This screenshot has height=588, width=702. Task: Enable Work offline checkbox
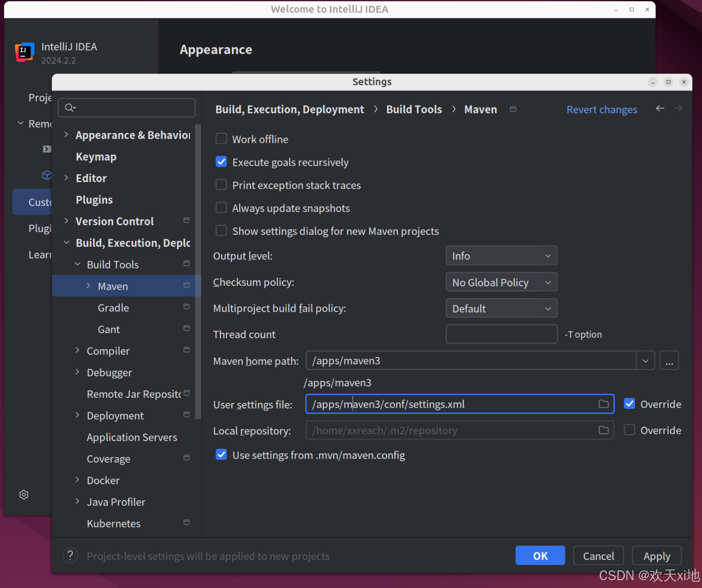click(221, 139)
